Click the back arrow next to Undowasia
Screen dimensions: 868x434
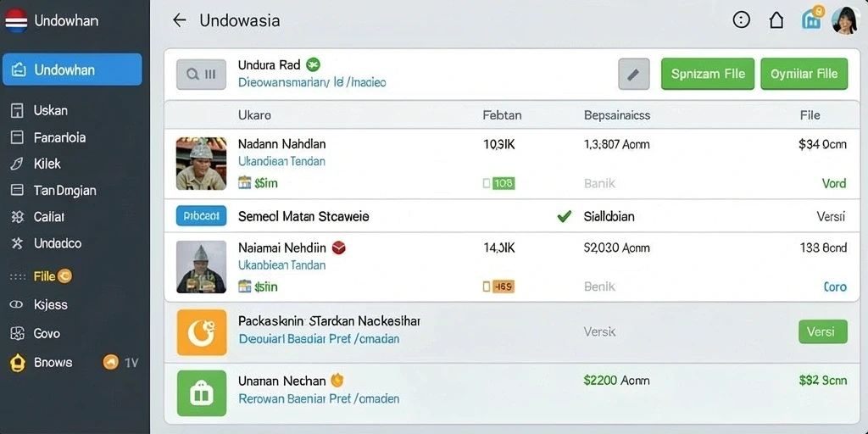point(179,20)
